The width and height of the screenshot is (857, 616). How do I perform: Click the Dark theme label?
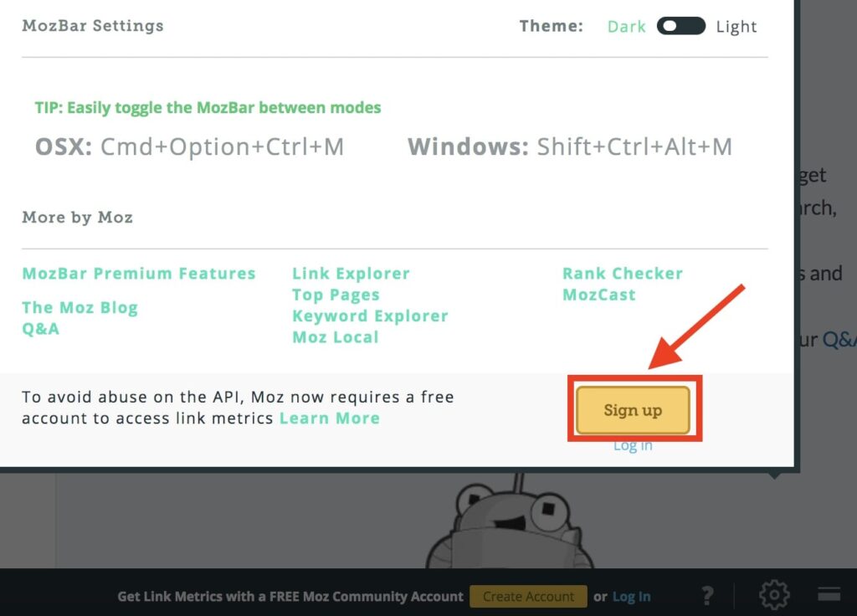pos(626,26)
